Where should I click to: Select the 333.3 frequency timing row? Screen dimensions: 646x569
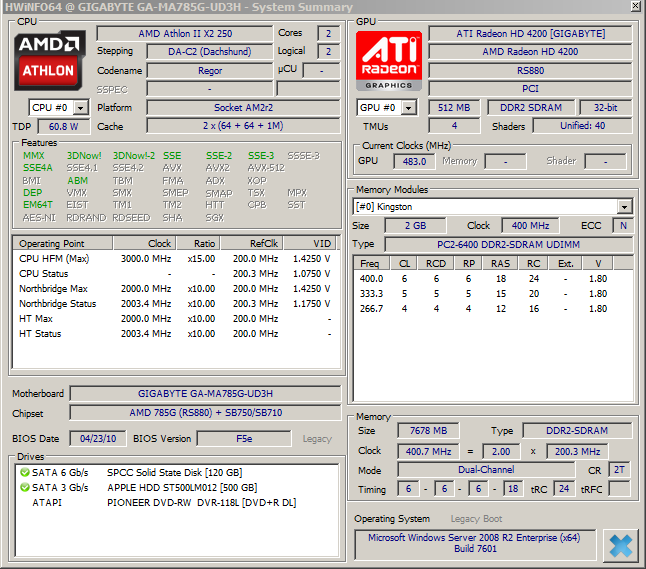click(x=493, y=294)
